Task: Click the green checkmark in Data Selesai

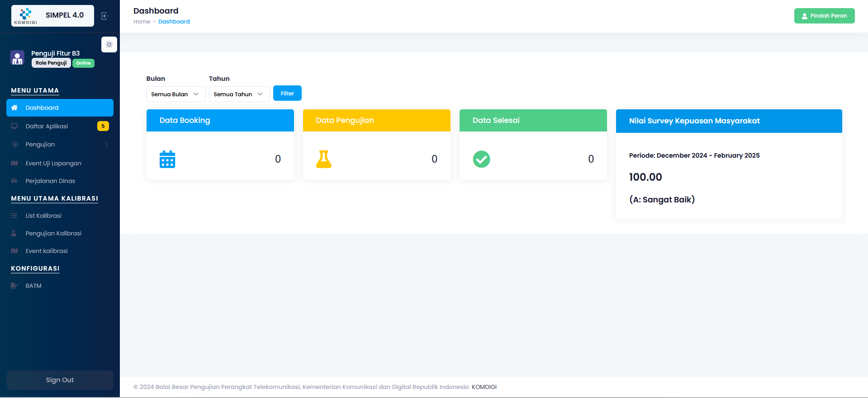Action: click(481, 159)
